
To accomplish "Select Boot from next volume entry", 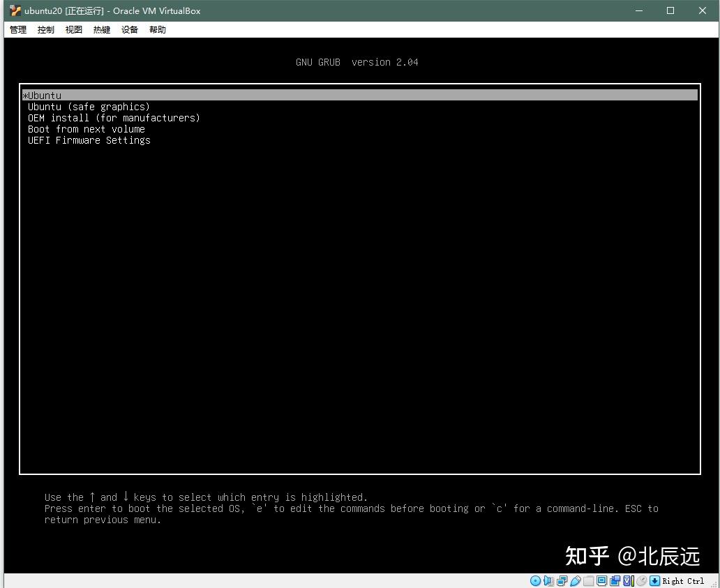I will click(87, 129).
